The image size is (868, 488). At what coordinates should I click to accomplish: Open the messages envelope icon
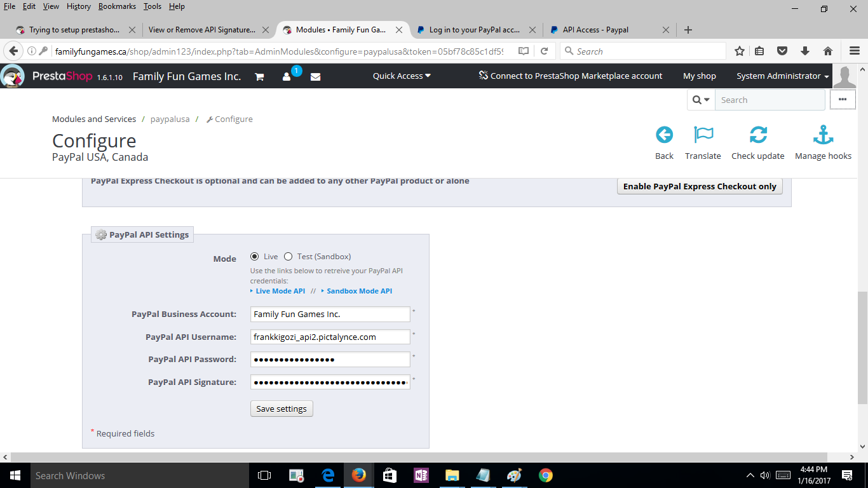tap(315, 76)
